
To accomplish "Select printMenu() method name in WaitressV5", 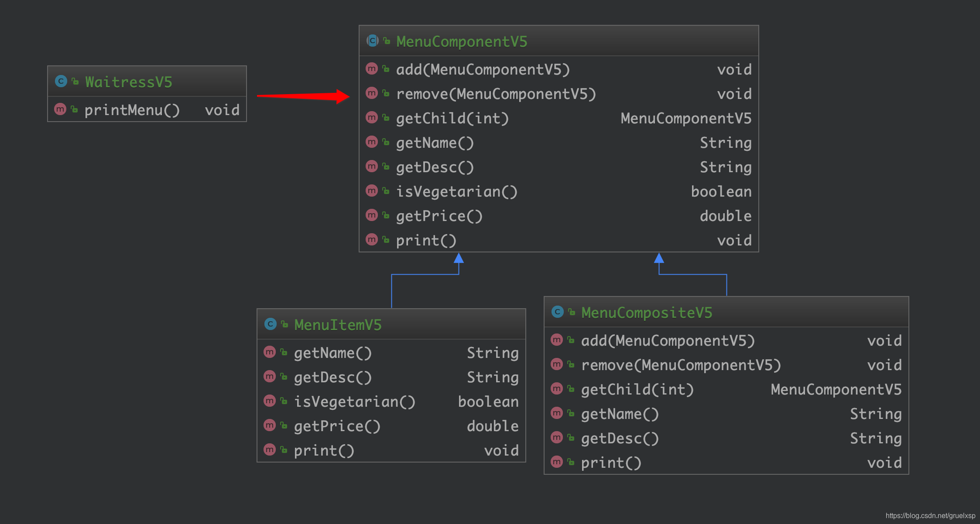I will tap(132, 110).
